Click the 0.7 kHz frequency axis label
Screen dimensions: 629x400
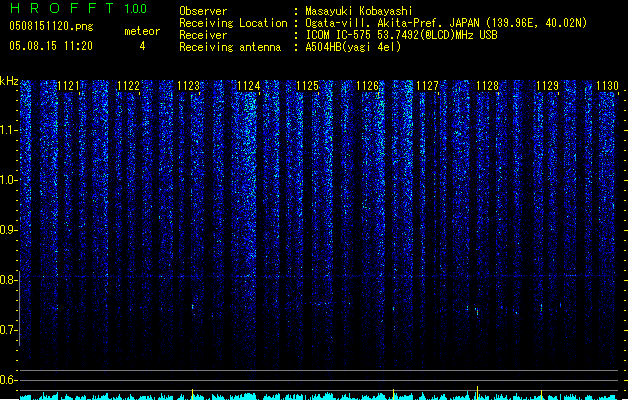pos(8,330)
